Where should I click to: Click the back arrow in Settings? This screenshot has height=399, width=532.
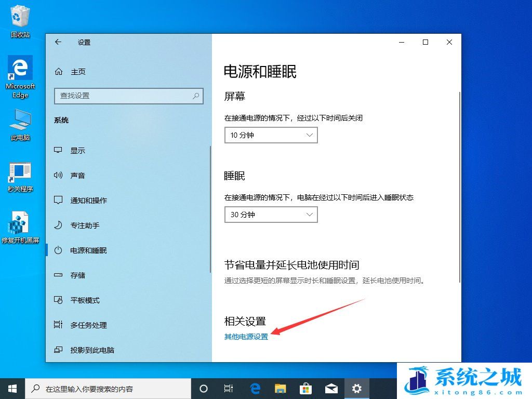pos(58,42)
